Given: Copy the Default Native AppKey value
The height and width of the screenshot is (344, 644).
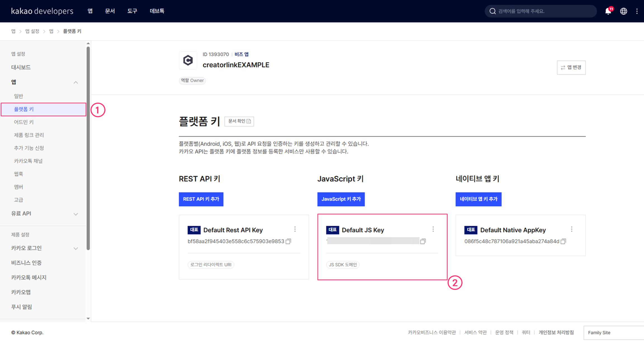Looking at the screenshot, I should [563, 241].
